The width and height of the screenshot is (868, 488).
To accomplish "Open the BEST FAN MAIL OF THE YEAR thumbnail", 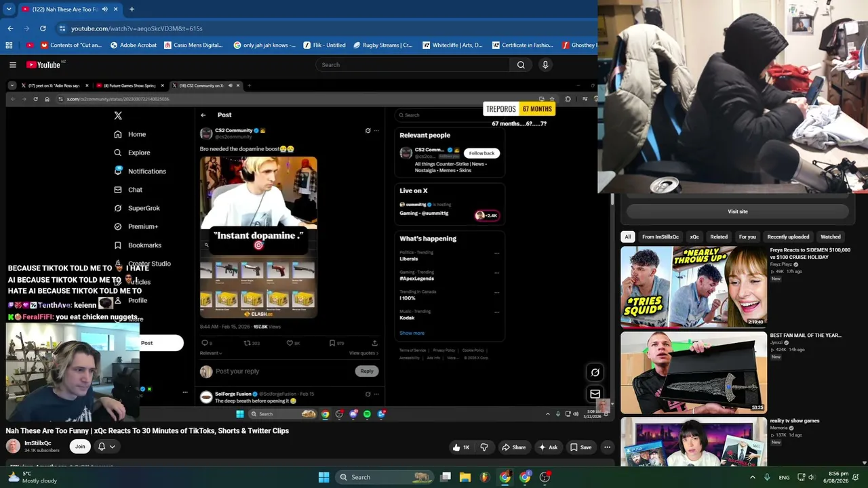I will coord(694,372).
